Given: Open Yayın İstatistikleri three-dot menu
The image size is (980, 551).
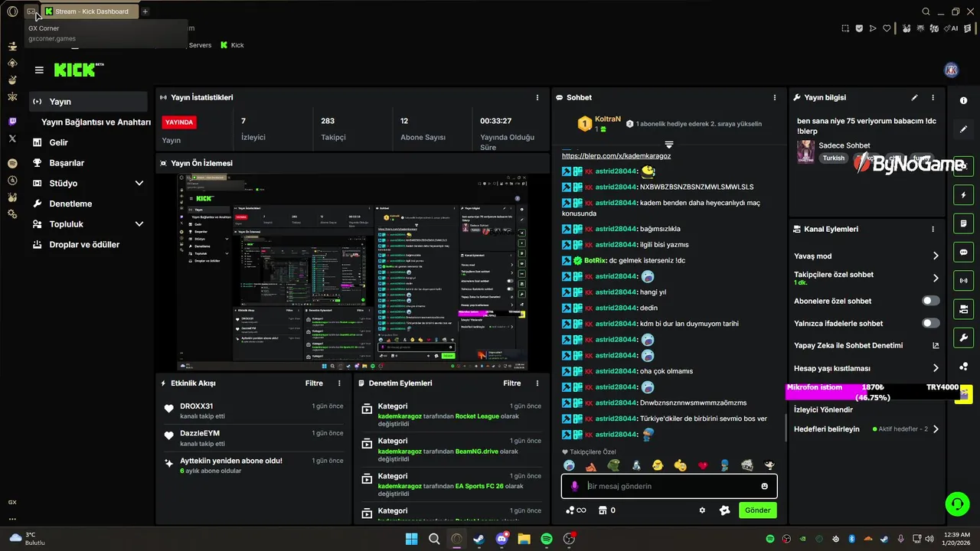Looking at the screenshot, I should (x=537, y=98).
